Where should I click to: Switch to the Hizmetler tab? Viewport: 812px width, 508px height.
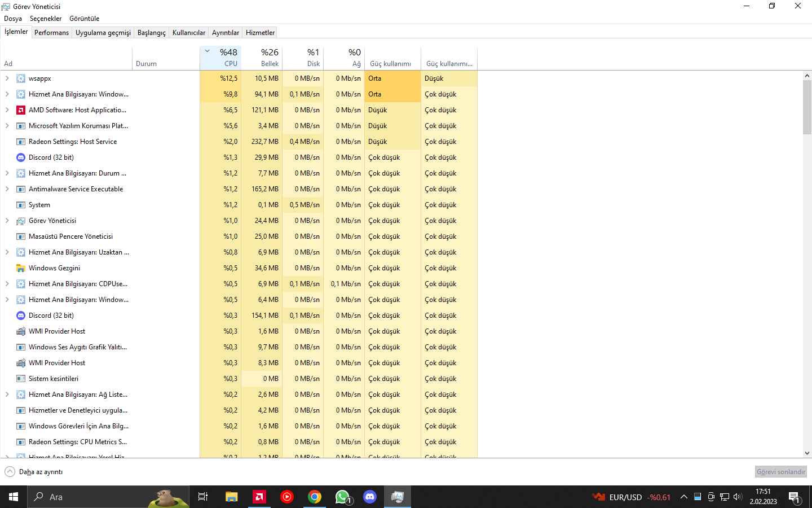pyautogui.click(x=261, y=33)
